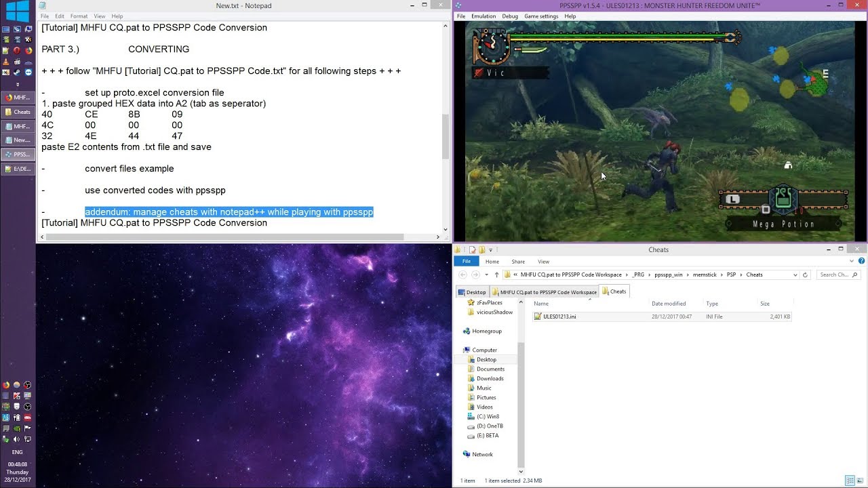Open Explorer help question mark icon
Viewport: 868px width, 488px height.
[x=862, y=261]
